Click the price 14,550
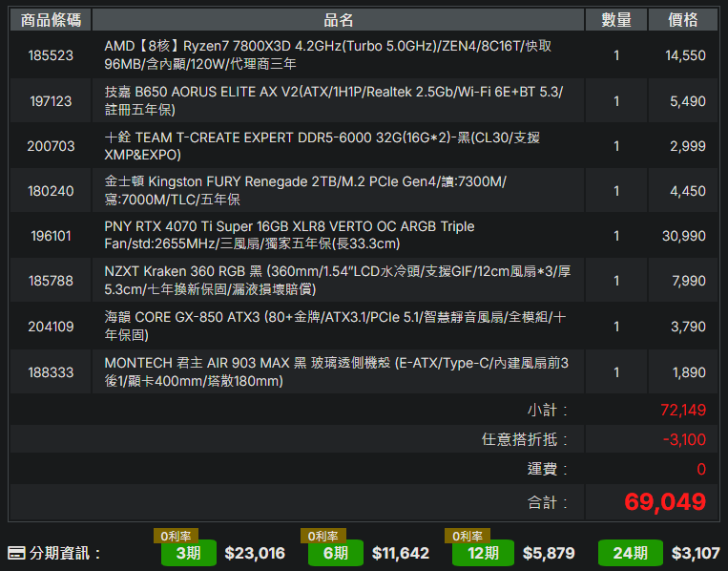728x571 pixels. pos(685,55)
